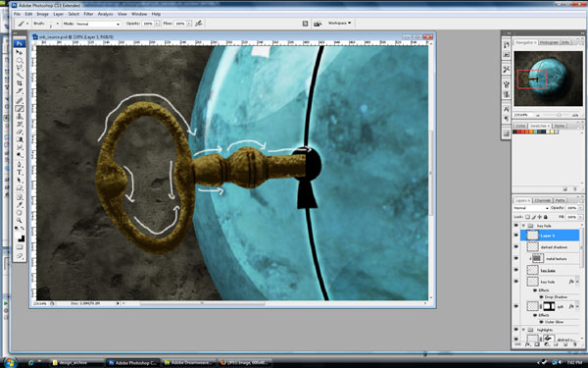This screenshot has width=588, height=368.
Task: Delete layer using trash icon
Action: point(574,344)
